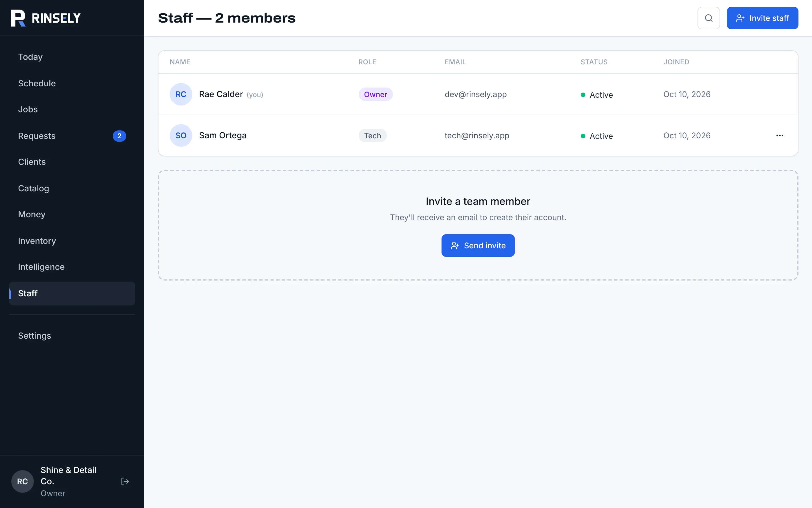This screenshot has height=508, width=812.
Task: Click the Rinsely logo
Action: point(46,18)
